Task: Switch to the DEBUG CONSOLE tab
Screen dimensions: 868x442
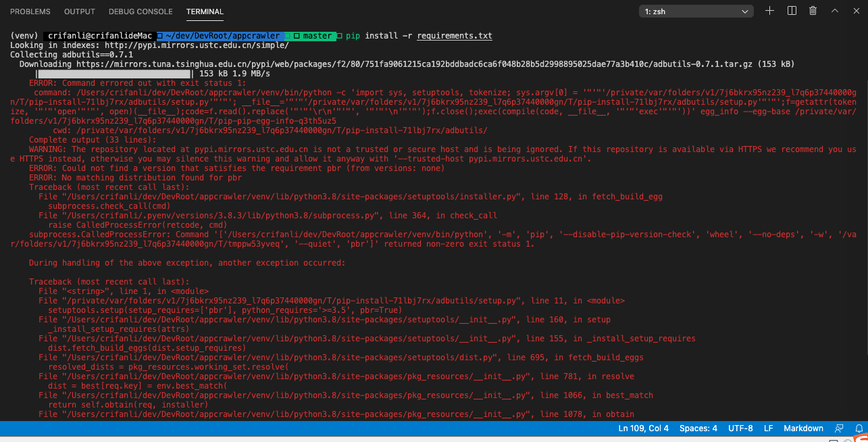Action: pos(141,11)
